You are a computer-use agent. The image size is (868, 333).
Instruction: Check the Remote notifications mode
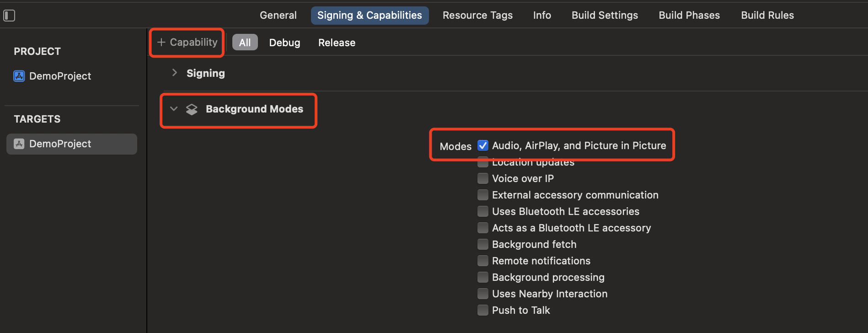(482, 261)
